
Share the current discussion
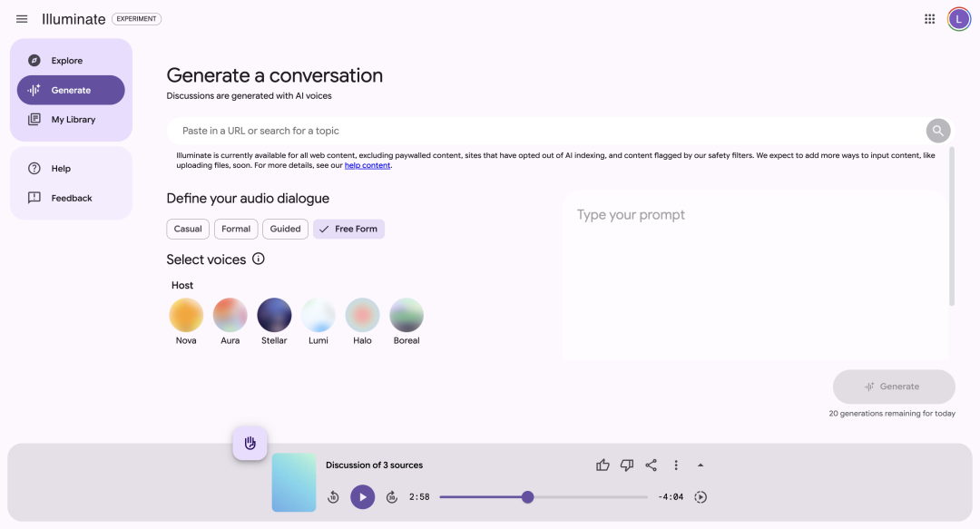[x=652, y=465]
